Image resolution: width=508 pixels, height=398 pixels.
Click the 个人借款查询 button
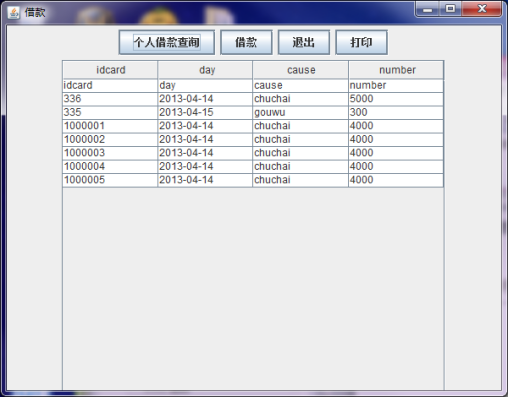[x=167, y=42]
